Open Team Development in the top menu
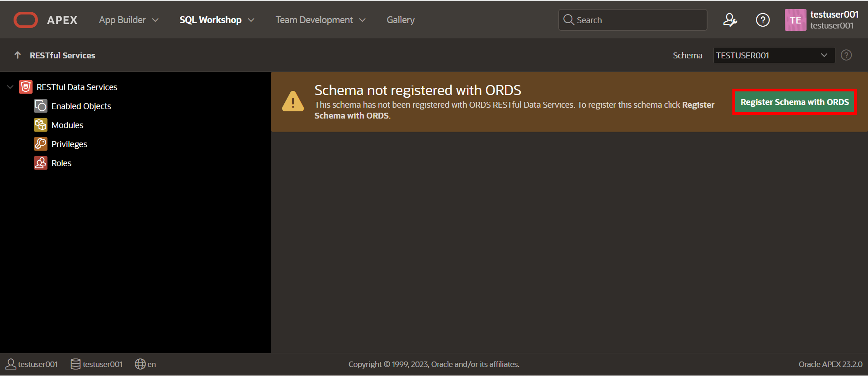868x376 pixels. pos(314,20)
